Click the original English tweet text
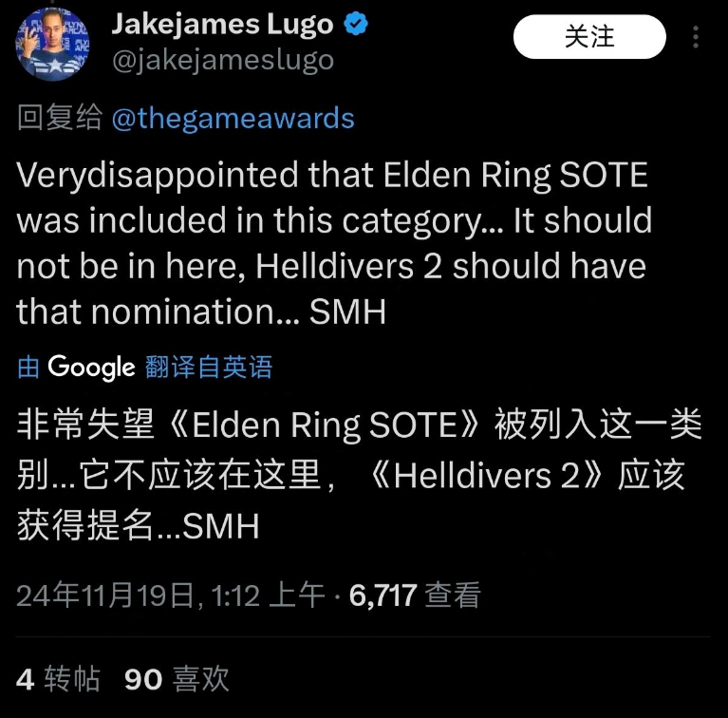Screen dimensions: 728x718 pyautogui.click(x=334, y=243)
